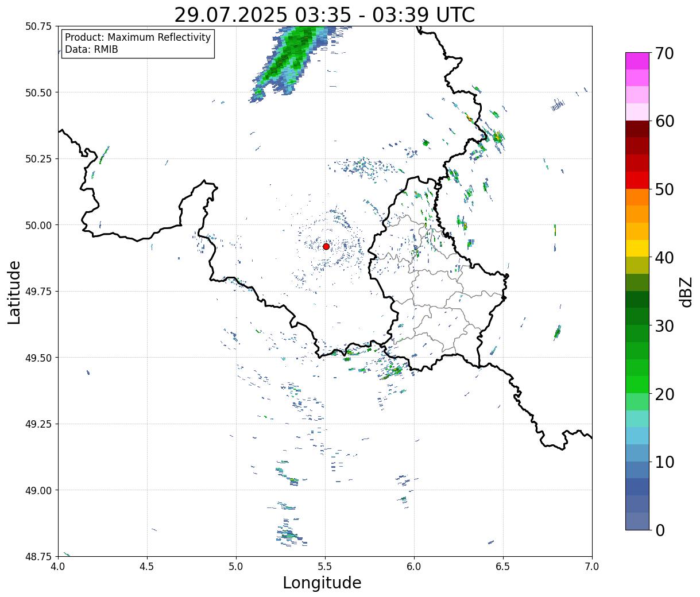Click the latitude tick label 49.75
The height and width of the screenshot is (597, 700).
38,291
